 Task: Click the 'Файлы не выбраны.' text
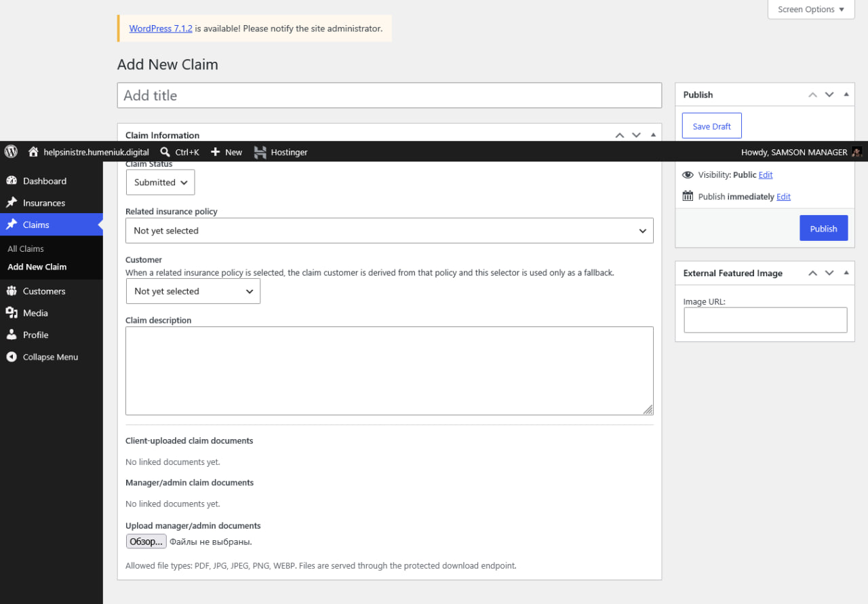click(211, 542)
